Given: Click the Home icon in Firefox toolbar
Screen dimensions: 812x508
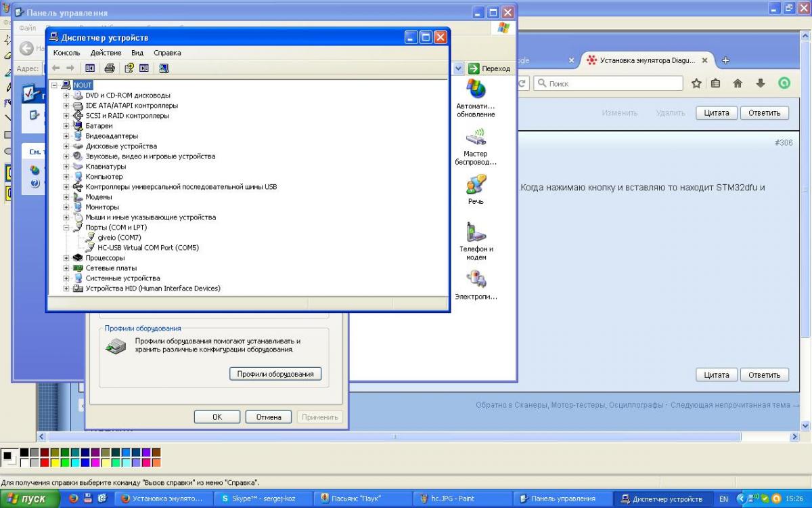Looking at the screenshot, I should [x=738, y=83].
